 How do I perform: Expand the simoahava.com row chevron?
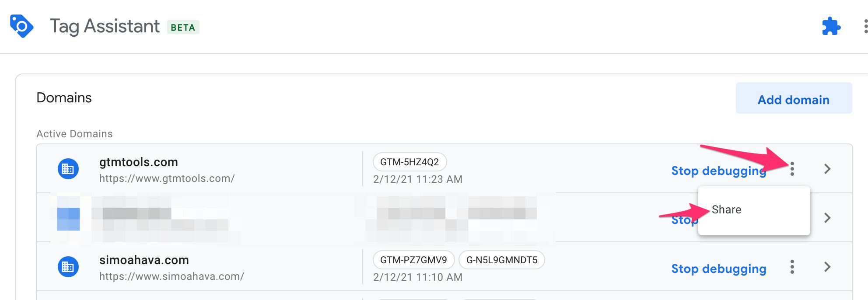827,267
